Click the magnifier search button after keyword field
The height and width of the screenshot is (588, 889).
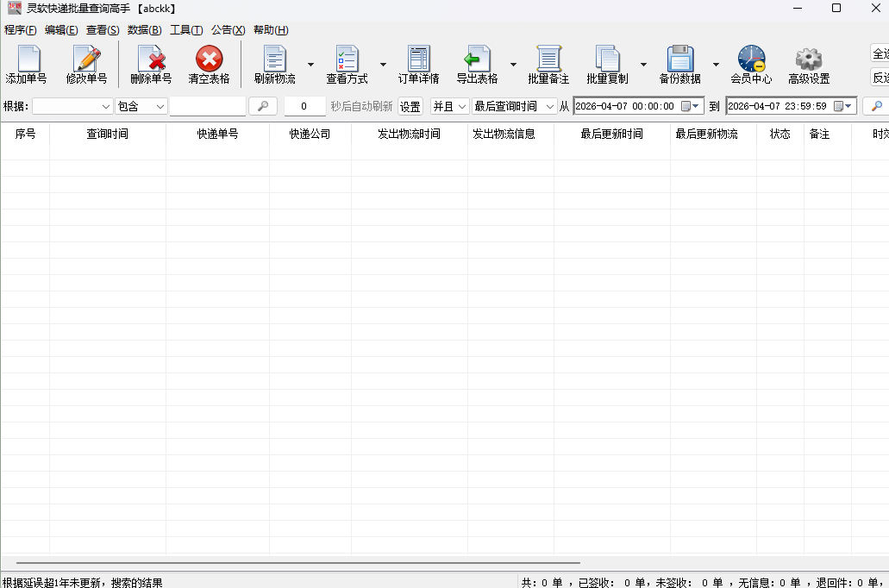tap(263, 106)
